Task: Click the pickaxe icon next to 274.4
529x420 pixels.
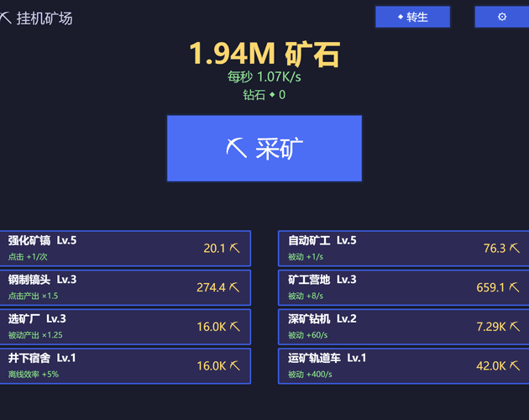Action: pos(234,287)
